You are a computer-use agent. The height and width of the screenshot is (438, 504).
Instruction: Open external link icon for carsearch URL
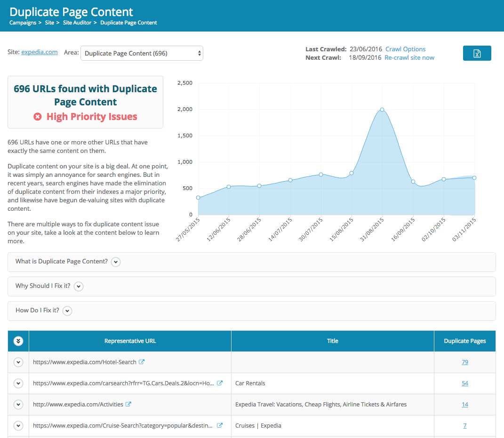click(219, 383)
